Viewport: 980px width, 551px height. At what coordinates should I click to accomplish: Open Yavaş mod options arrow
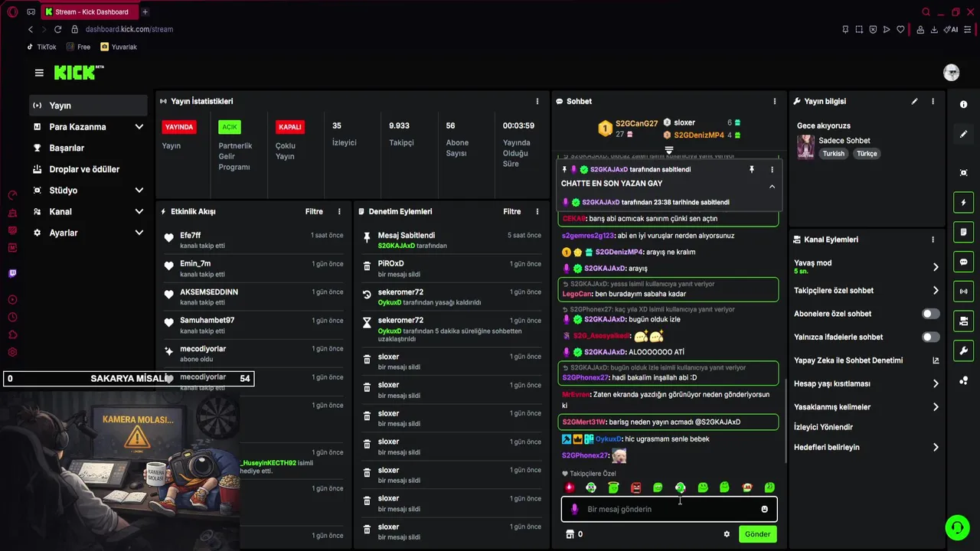point(936,267)
